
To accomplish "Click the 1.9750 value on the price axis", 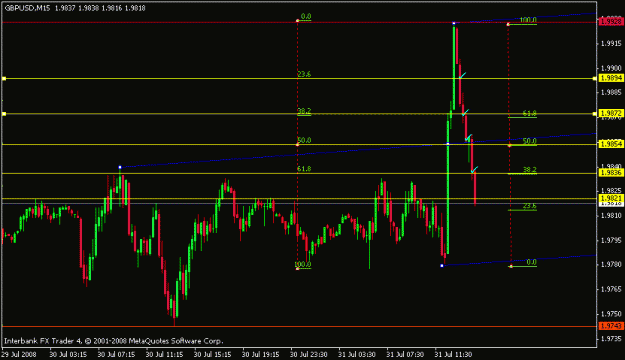I will [611, 314].
